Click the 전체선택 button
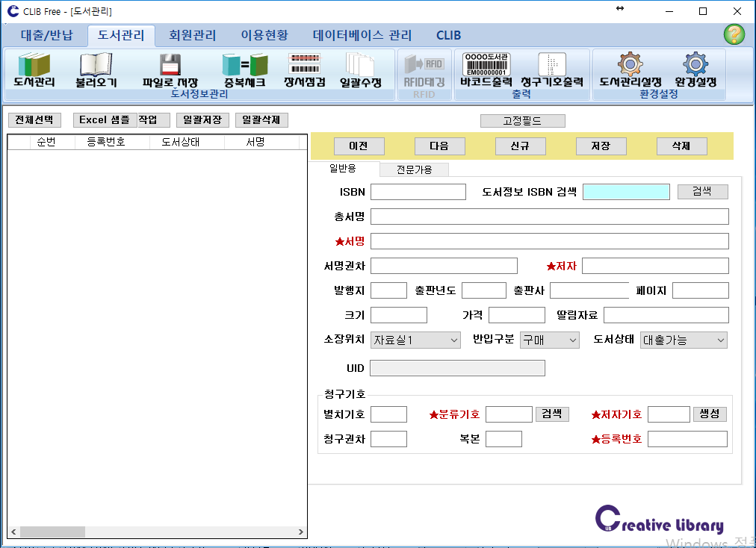Viewport: 756px width, 548px height. point(34,120)
